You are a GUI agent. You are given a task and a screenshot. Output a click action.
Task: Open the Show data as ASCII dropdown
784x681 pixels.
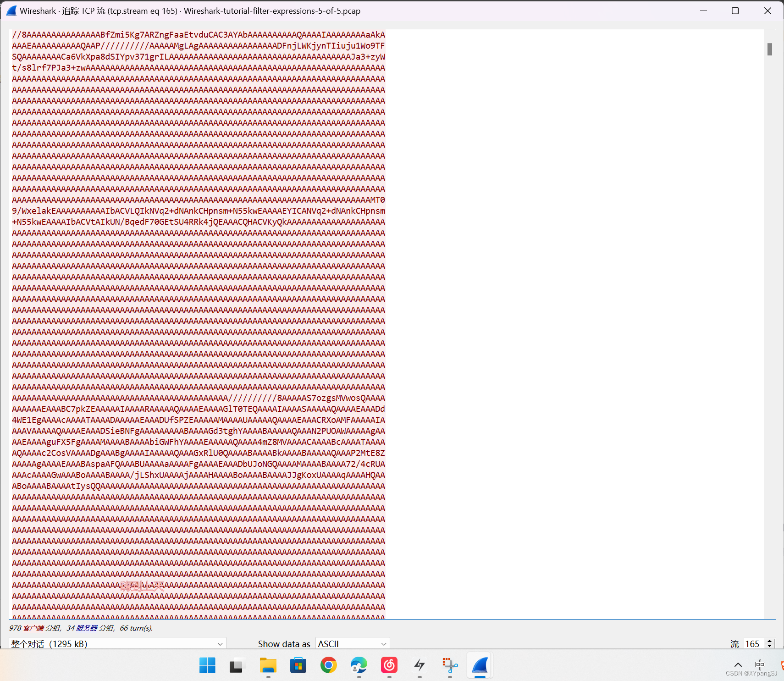point(353,643)
